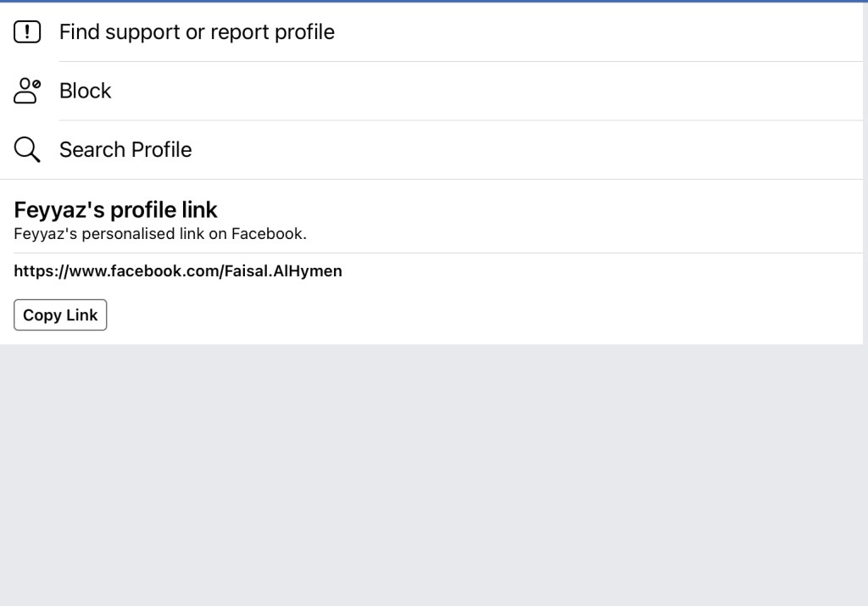Screen dimensions: 868x606
Task: Click the "Feyyaz's personalised link" subtitle text
Action: [x=160, y=234]
